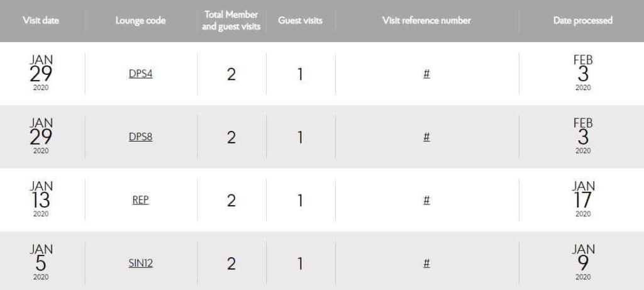
Task: Select the Guest visits column header
Action: [x=300, y=21]
